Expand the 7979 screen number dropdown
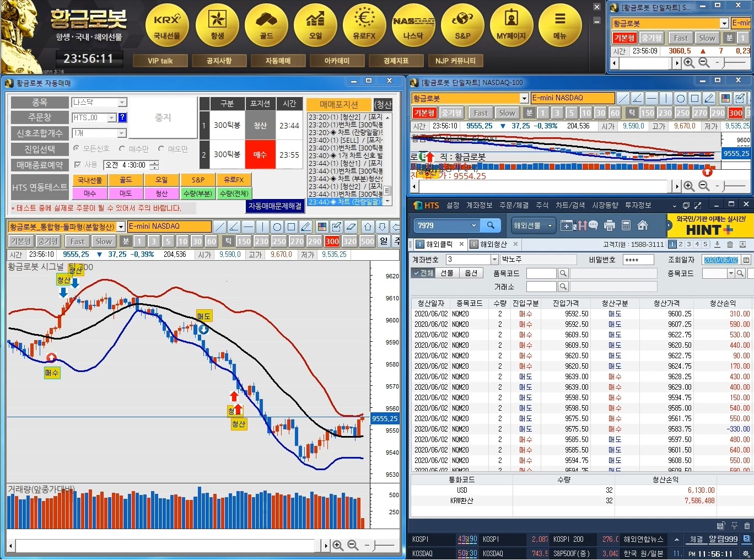The height and width of the screenshot is (560, 754). pyautogui.click(x=473, y=225)
